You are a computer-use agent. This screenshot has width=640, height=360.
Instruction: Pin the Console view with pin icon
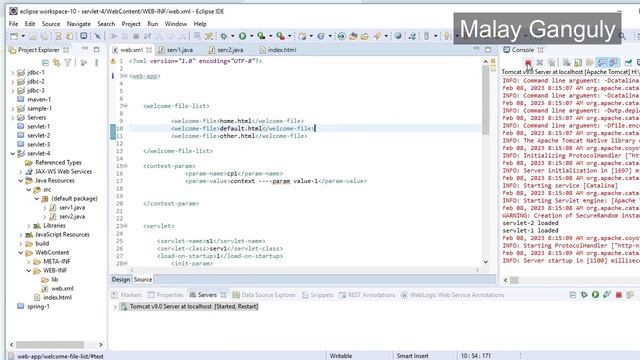click(629, 62)
